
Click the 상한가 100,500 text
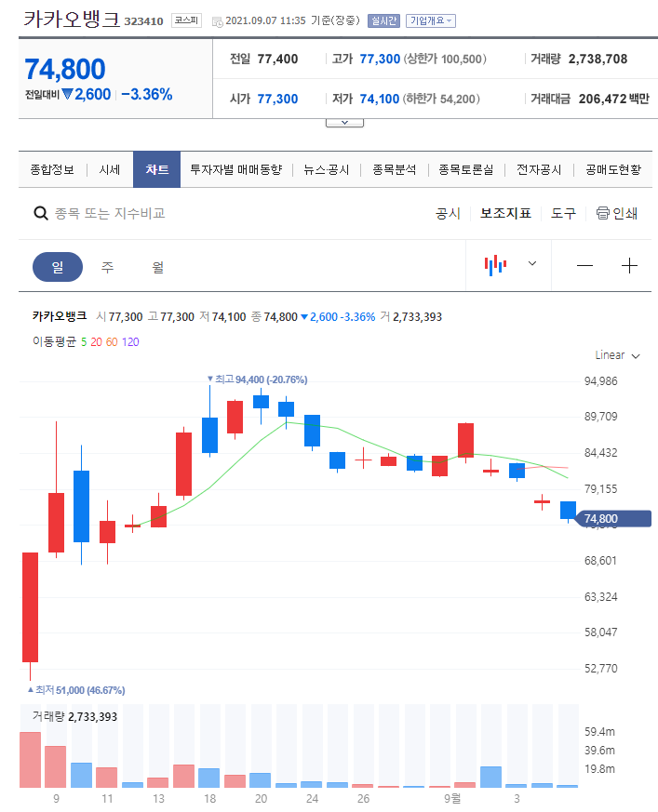point(445,59)
